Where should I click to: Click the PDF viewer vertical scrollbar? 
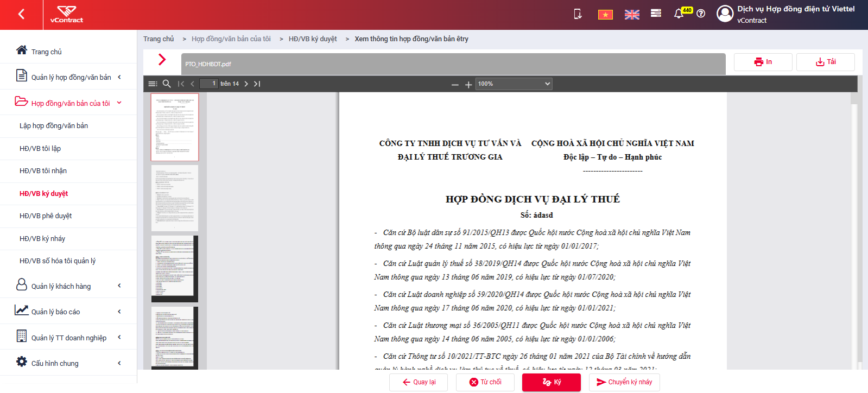pyautogui.click(x=854, y=231)
